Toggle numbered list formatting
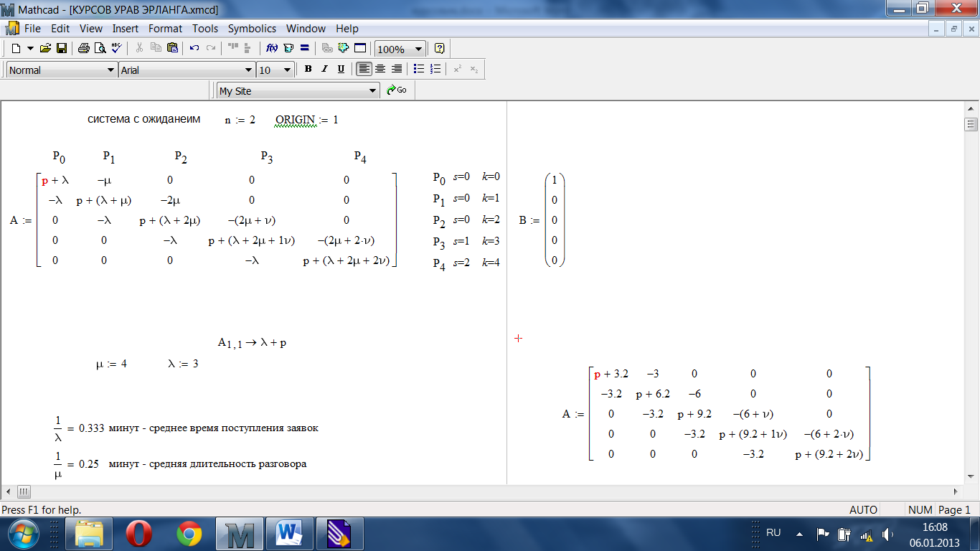This screenshot has width=980, height=551. (435, 70)
